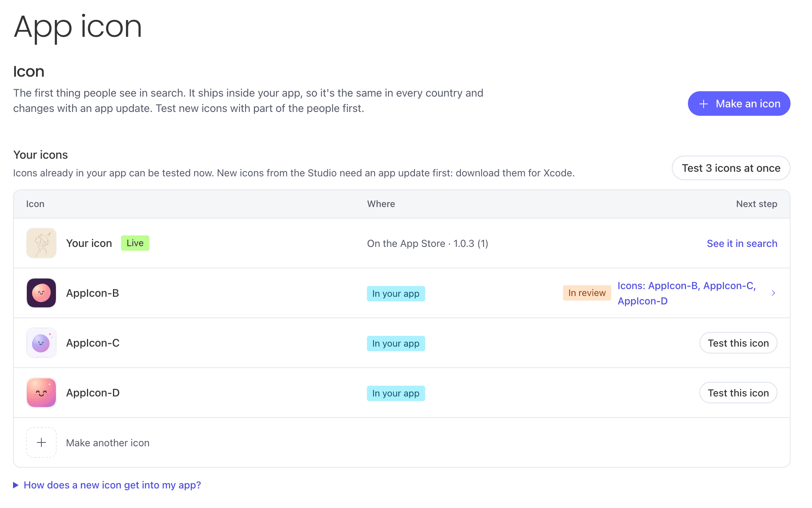Click the AppIcon-C icon image

coord(41,343)
